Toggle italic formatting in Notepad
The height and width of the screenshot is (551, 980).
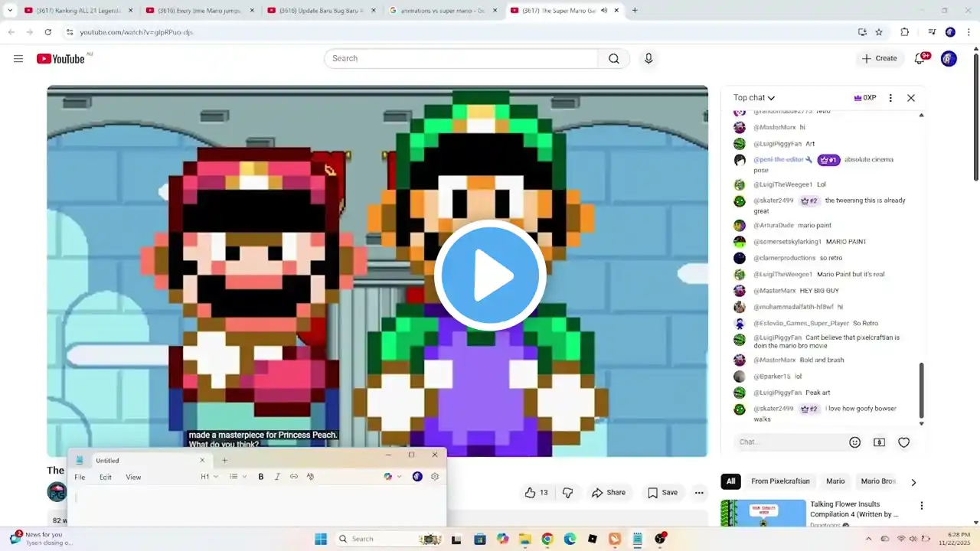(x=277, y=477)
